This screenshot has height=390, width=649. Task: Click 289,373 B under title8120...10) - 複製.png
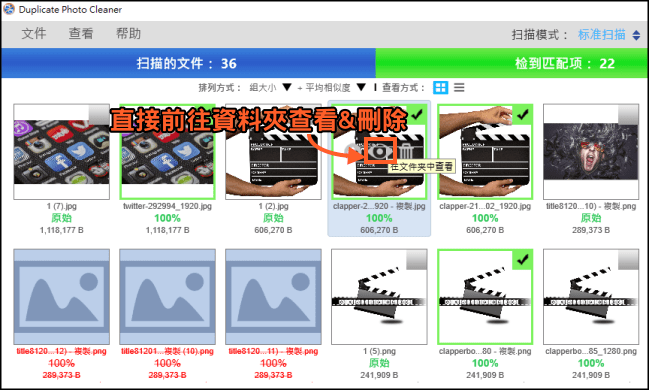[x=591, y=230]
